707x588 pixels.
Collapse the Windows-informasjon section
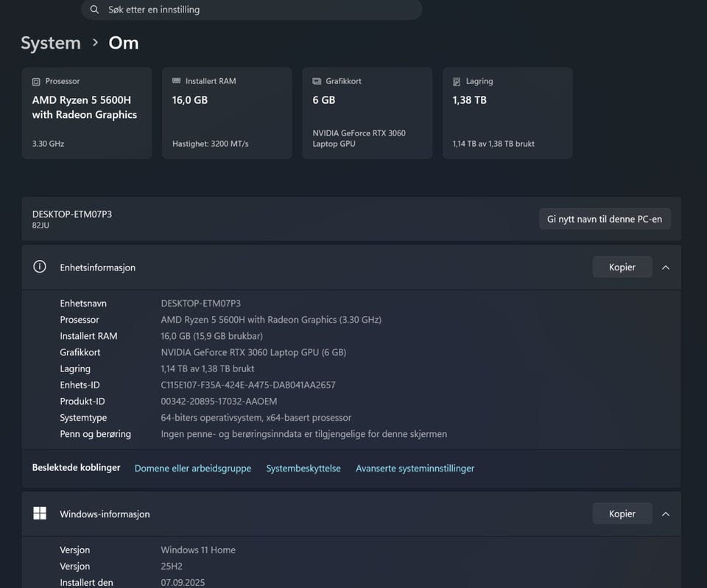point(666,514)
